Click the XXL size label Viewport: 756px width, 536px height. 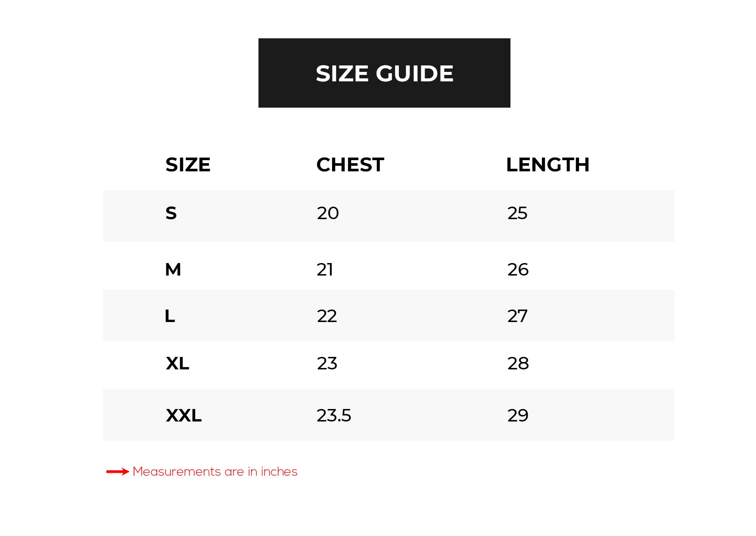(x=184, y=415)
